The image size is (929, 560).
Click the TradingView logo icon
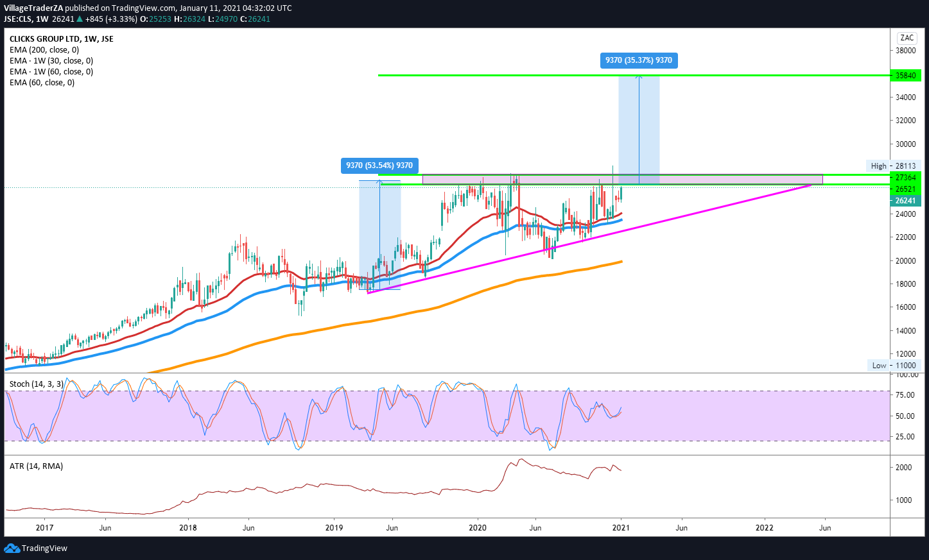pos(12,548)
